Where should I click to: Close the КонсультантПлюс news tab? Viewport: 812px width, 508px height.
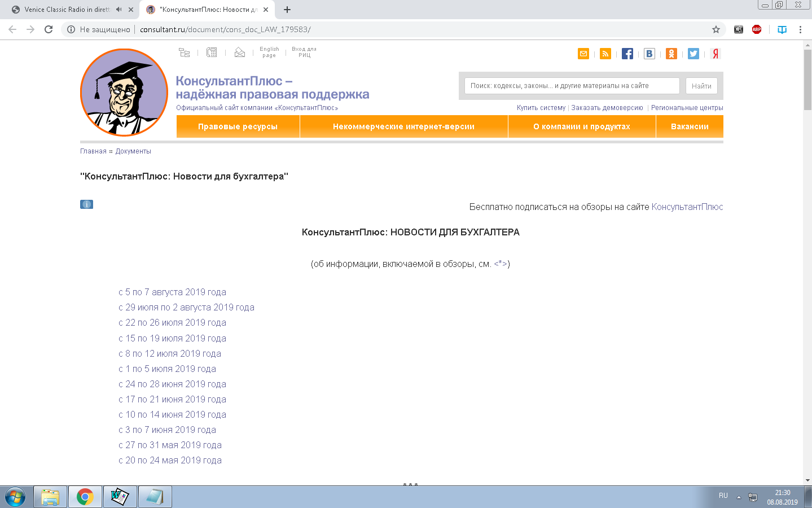tap(266, 10)
